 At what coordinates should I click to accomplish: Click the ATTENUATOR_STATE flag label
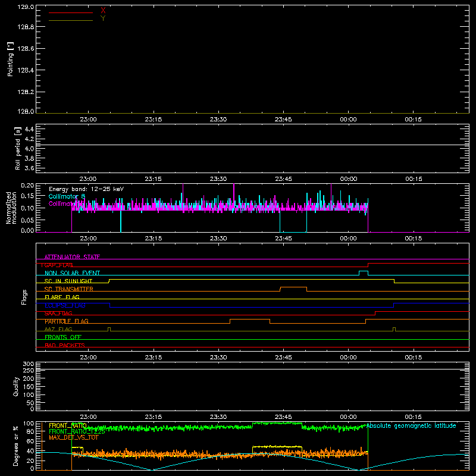pos(72,257)
